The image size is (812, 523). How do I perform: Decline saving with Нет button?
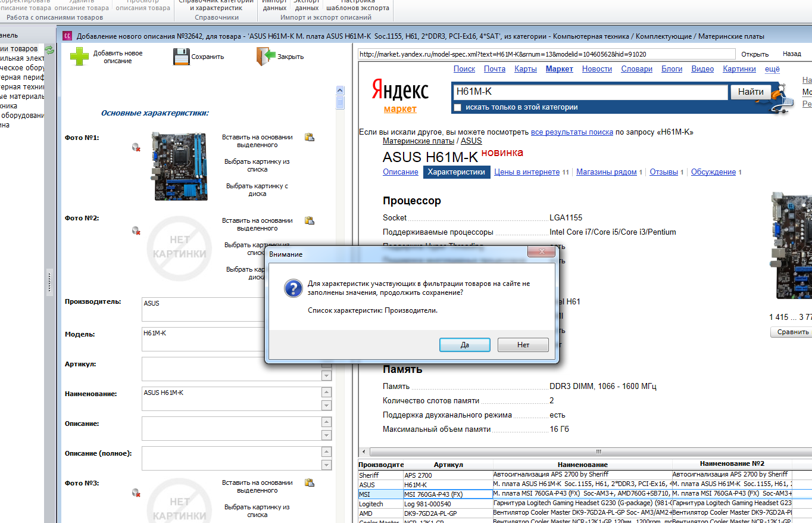coord(523,345)
